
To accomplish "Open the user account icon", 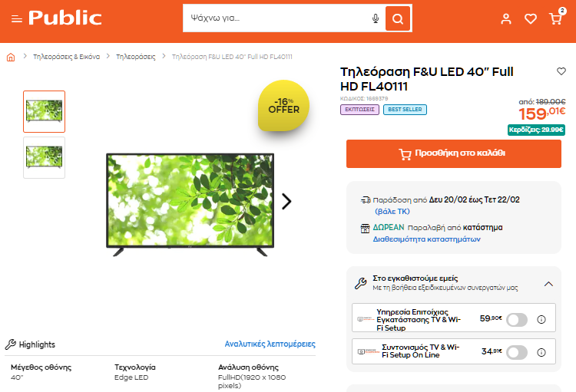I will click(506, 18).
